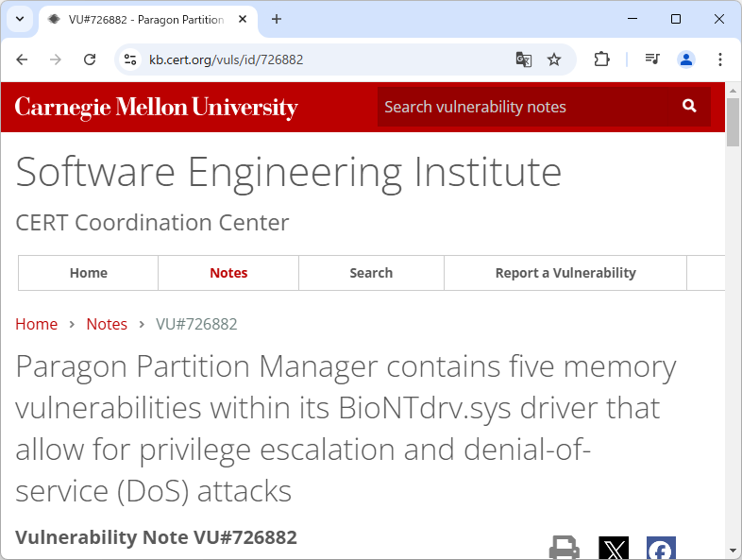
Task: Click the Carnegie Mellon University logo
Action: pos(156,108)
